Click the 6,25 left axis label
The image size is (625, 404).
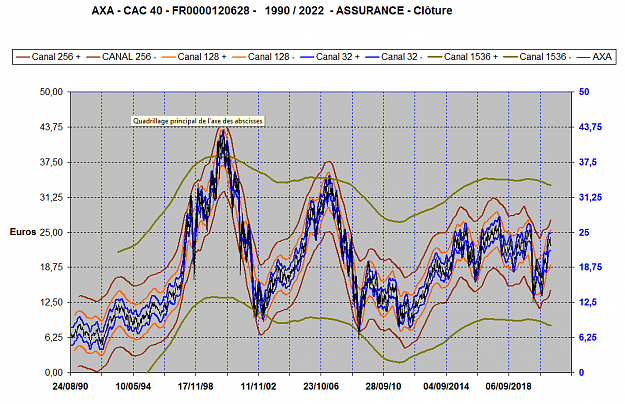pyautogui.click(x=53, y=337)
